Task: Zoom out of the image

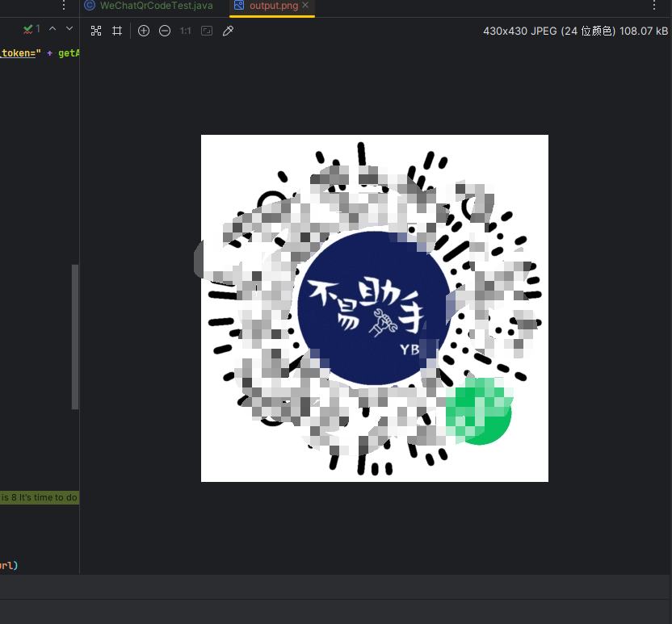Action: pyautogui.click(x=165, y=31)
